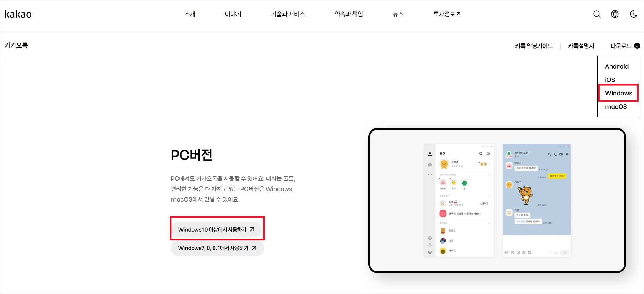Screen dimensions: 644x294
Task: Click the notification bell icon in preview
Action: (430, 245)
